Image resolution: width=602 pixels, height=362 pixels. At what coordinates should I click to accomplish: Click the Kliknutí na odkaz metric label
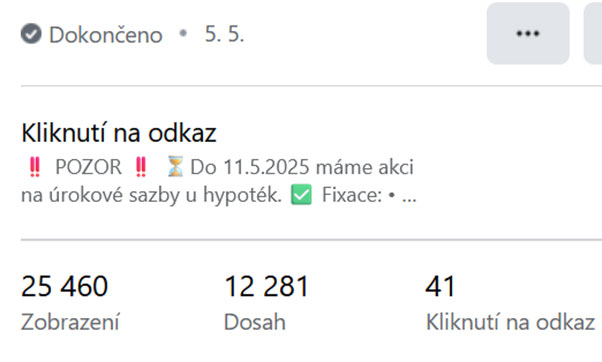pos(511,322)
